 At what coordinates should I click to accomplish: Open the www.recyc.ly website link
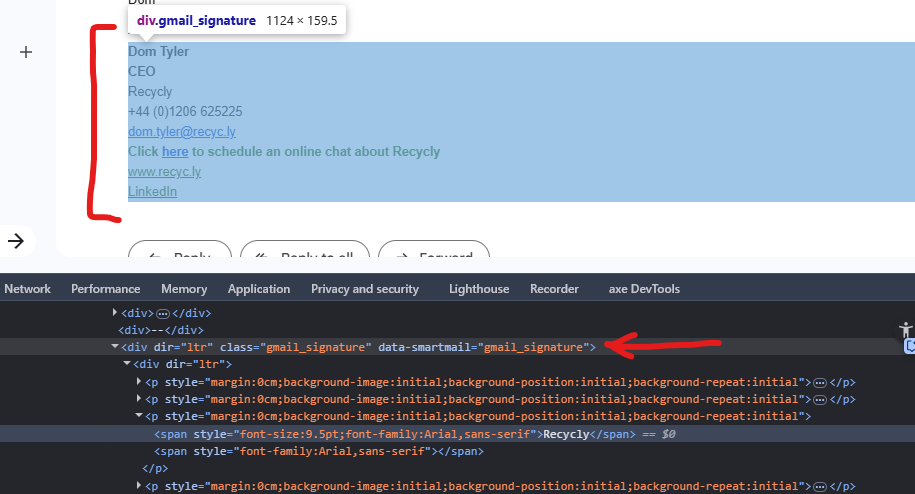(165, 172)
